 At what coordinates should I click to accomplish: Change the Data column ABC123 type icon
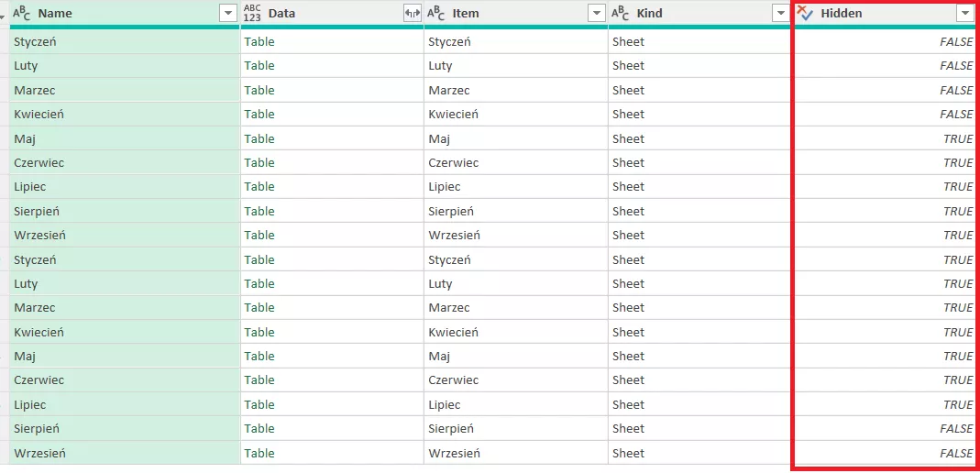pyautogui.click(x=252, y=14)
